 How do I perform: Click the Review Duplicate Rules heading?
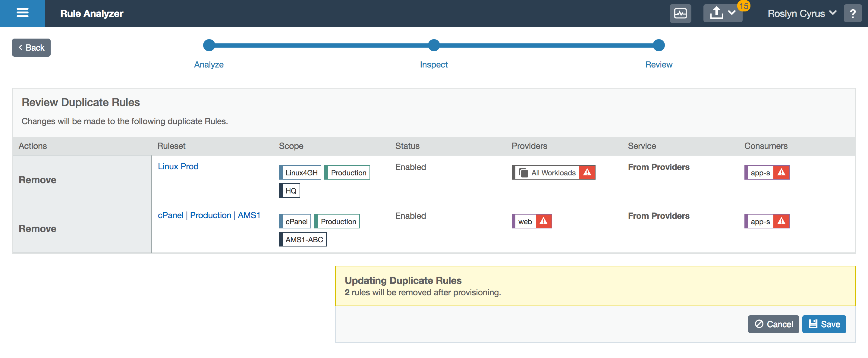tap(80, 102)
